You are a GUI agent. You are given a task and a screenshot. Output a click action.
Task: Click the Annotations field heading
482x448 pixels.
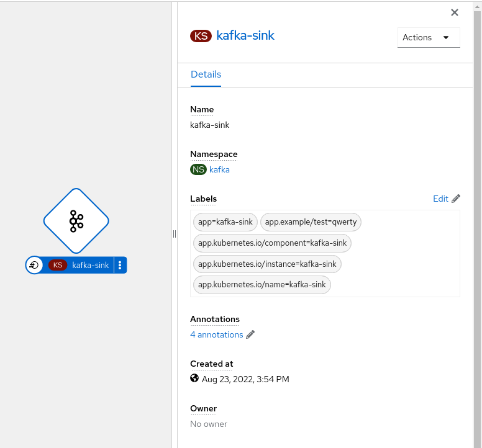click(214, 320)
